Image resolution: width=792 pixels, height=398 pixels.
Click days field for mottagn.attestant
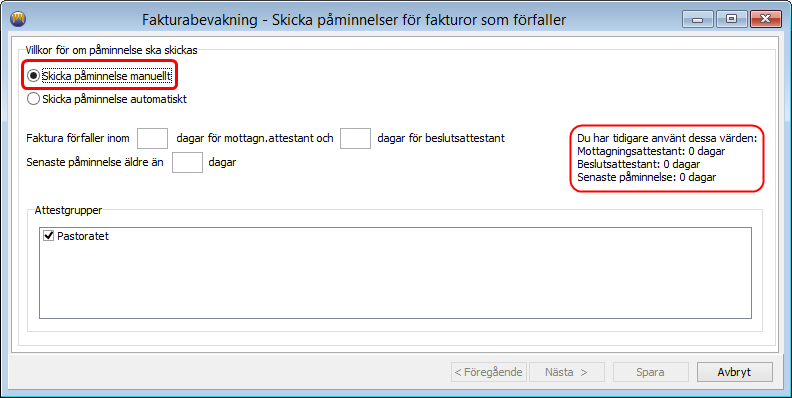point(153,138)
